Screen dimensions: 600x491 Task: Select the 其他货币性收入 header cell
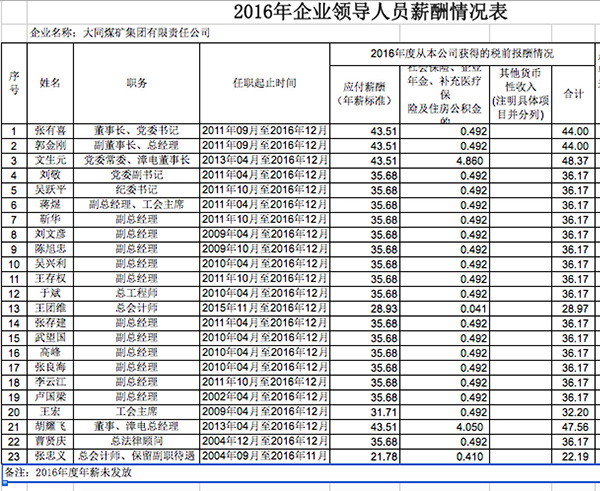click(x=520, y=94)
